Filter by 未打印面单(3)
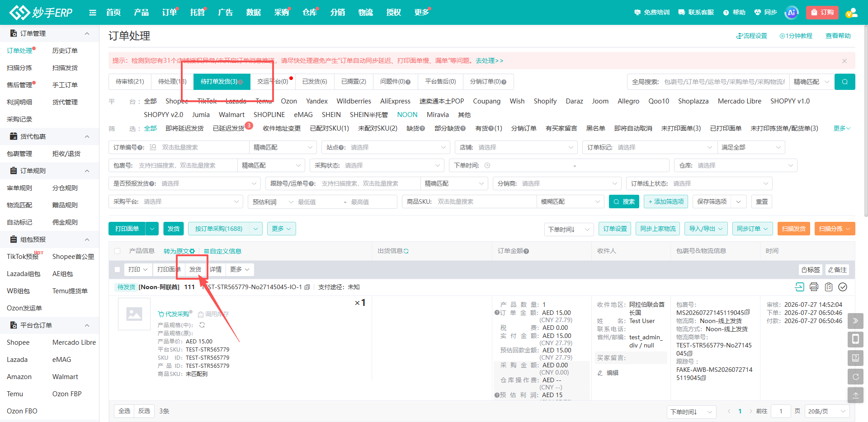 [681, 128]
